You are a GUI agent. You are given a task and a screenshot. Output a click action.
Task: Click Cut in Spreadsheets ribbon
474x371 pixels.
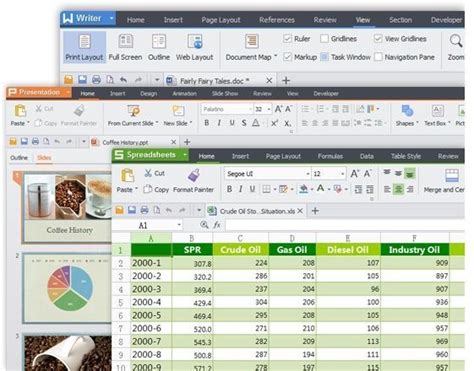pos(155,173)
